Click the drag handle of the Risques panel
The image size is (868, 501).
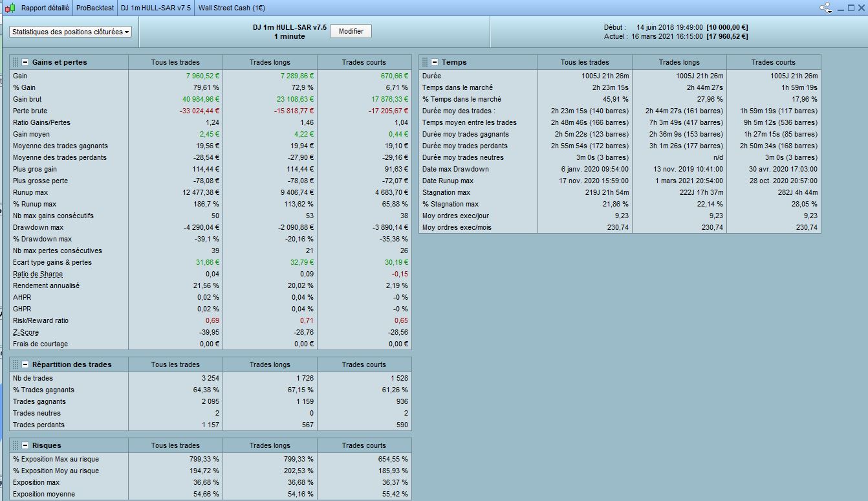coord(16,445)
